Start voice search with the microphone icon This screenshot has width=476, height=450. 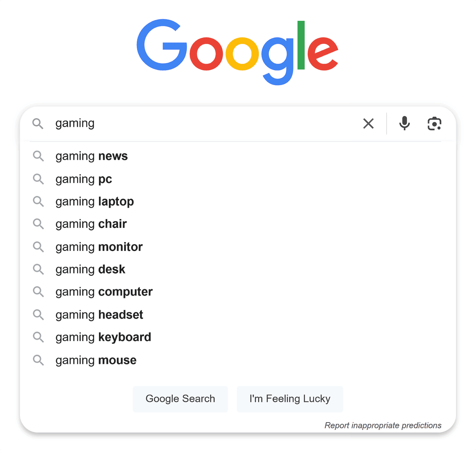pos(404,123)
